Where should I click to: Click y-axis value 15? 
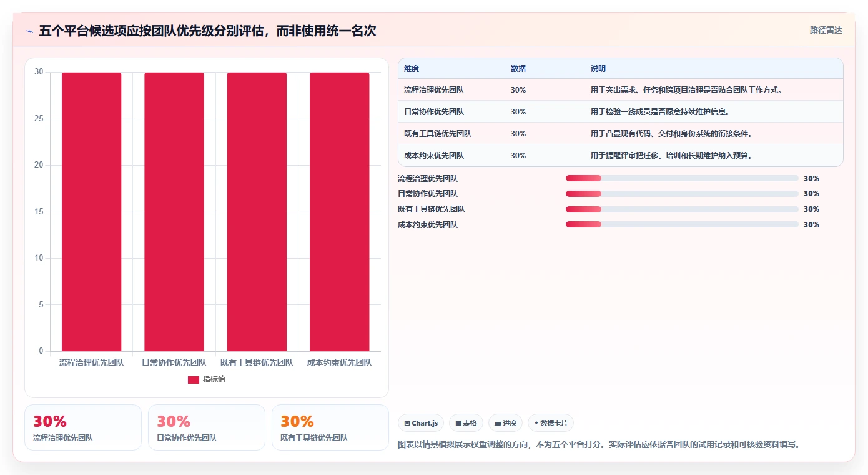coord(39,212)
